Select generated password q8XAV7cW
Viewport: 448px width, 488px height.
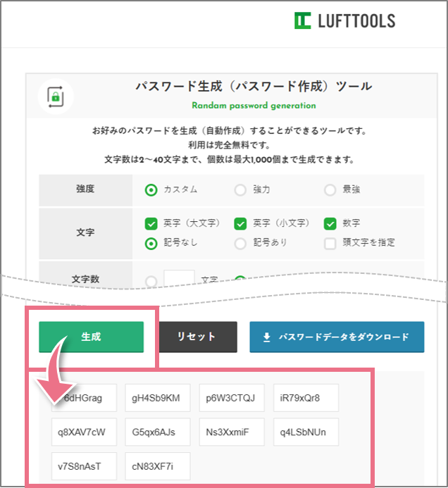83,432
